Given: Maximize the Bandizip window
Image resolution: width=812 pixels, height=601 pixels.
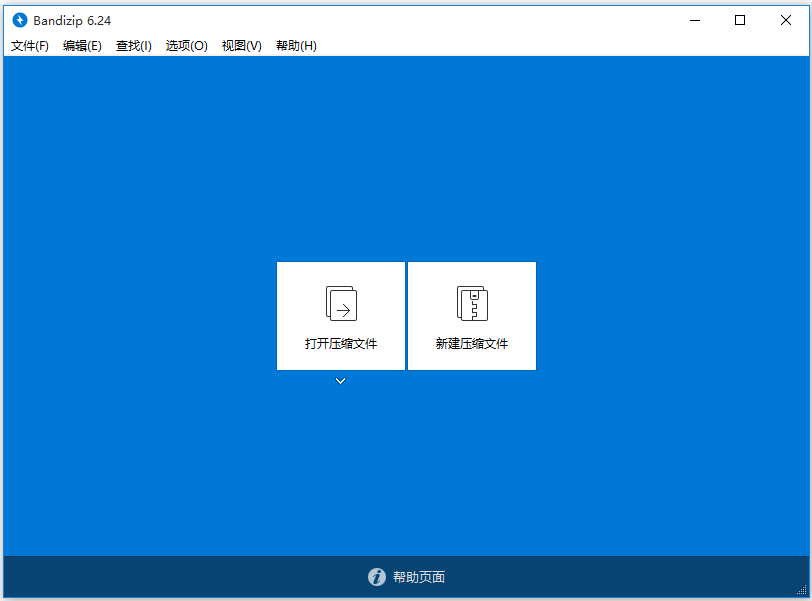Looking at the screenshot, I should tap(740, 19).
